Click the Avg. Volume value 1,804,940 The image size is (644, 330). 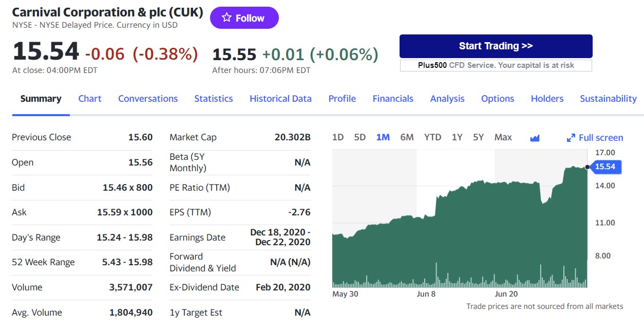pyautogui.click(x=131, y=313)
